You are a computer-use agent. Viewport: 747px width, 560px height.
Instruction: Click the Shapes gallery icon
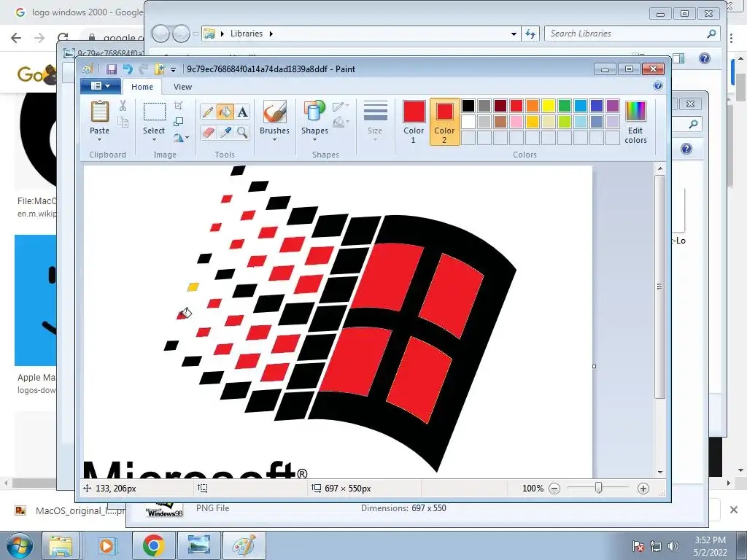pyautogui.click(x=314, y=112)
